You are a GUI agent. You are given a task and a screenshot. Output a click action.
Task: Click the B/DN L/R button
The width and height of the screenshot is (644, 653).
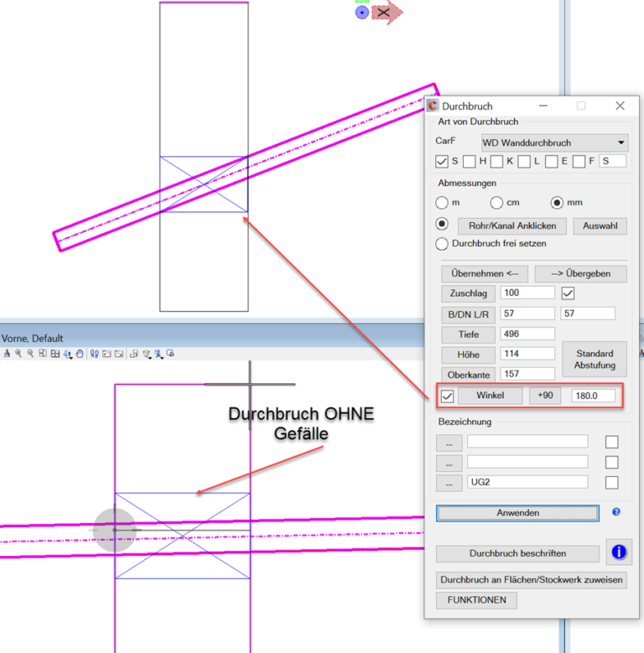tap(468, 314)
